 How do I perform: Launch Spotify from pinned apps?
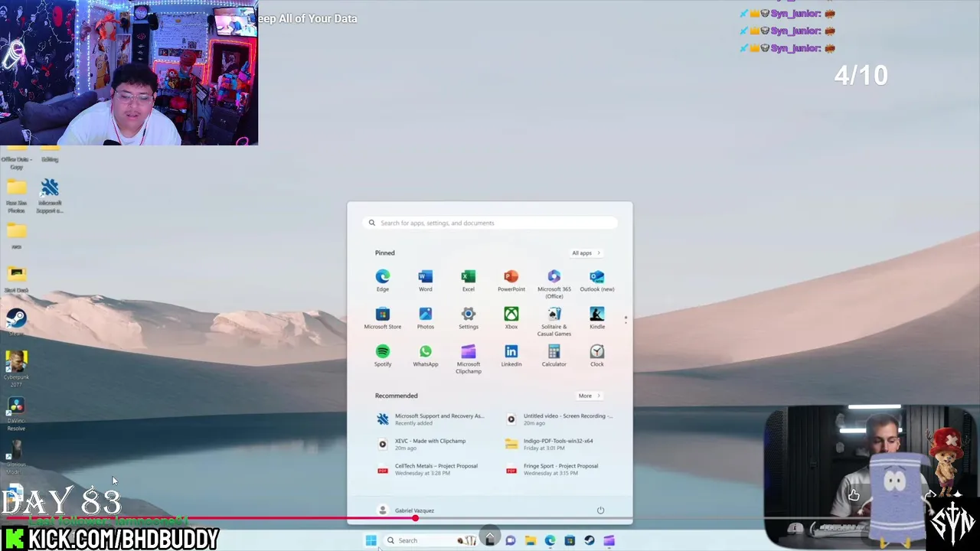click(x=383, y=355)
